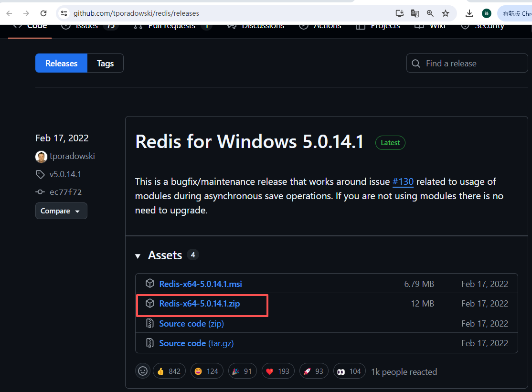The image size is (532, 392).
Task: Bookmark this page with the star
Action: tap(446, 13)
